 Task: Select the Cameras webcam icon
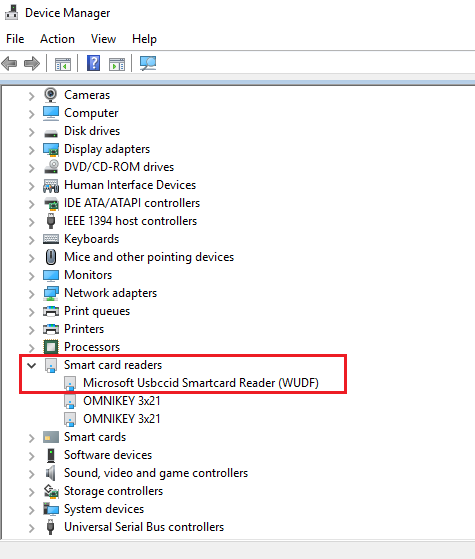coord(51,95)
